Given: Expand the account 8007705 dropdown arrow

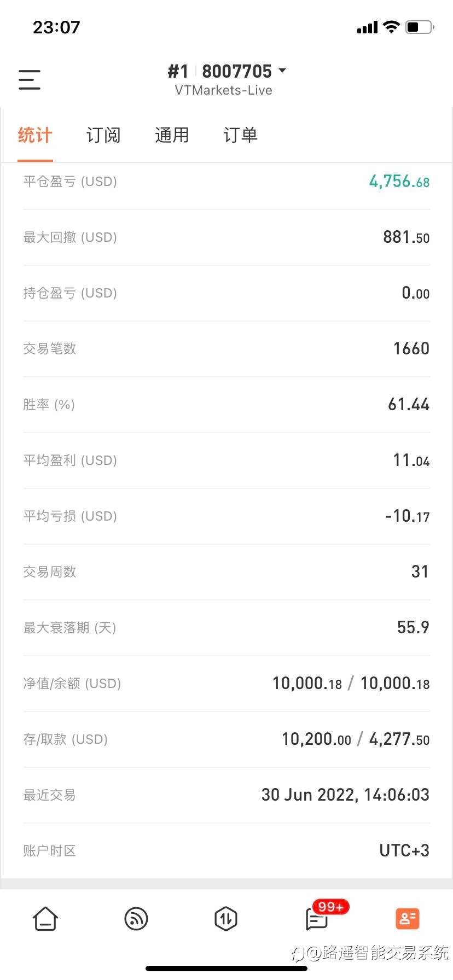Looking at the screenshot, I should pos(282,71).
